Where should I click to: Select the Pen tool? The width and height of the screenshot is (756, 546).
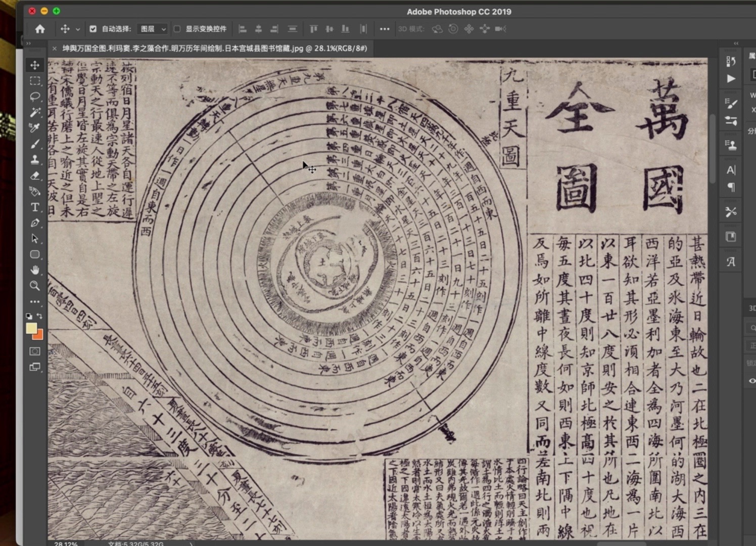point(35,223)
